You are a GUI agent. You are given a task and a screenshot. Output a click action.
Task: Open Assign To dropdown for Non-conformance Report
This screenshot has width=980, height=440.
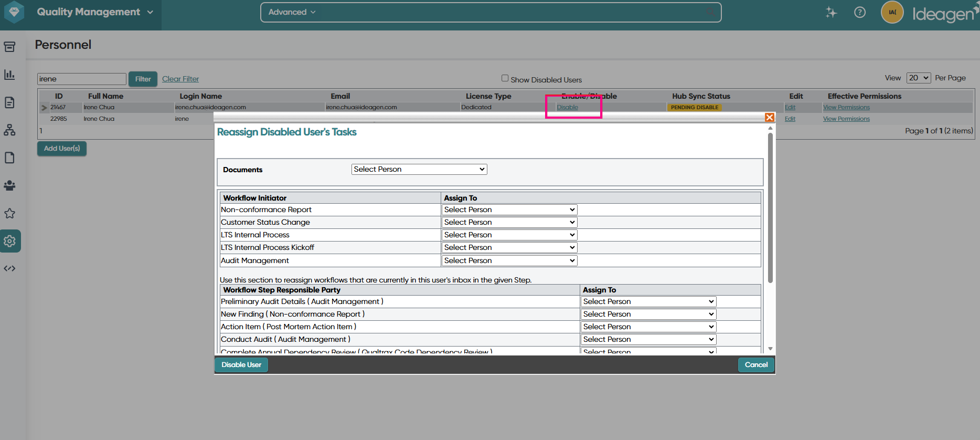click(509, 209)
